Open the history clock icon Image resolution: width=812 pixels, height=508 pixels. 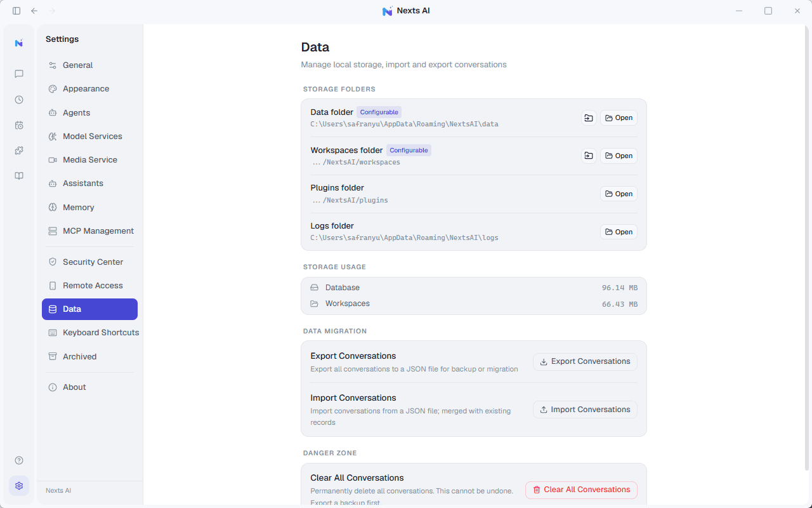(19, 100)
